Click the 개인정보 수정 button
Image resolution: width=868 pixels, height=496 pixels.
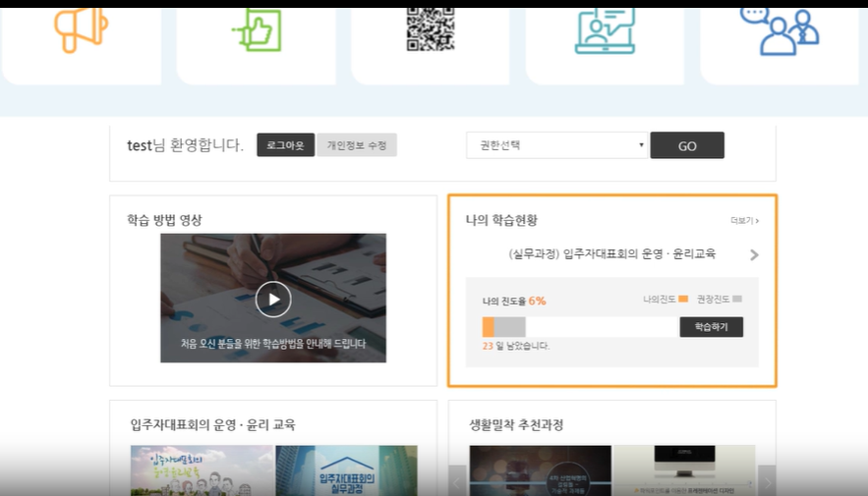(357, 145)
